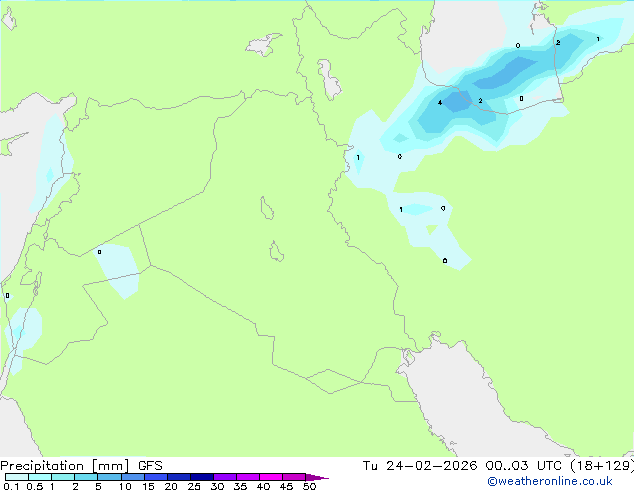Image resolution: width=634 pixels, height=490 pixels.
Task: Click the '40' legend scale label
Action: [x=263, y=486]
